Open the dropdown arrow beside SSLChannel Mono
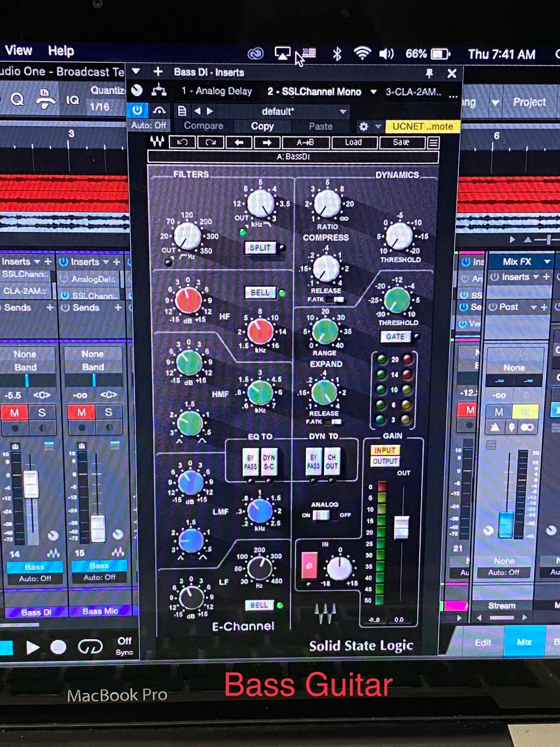 374,92
